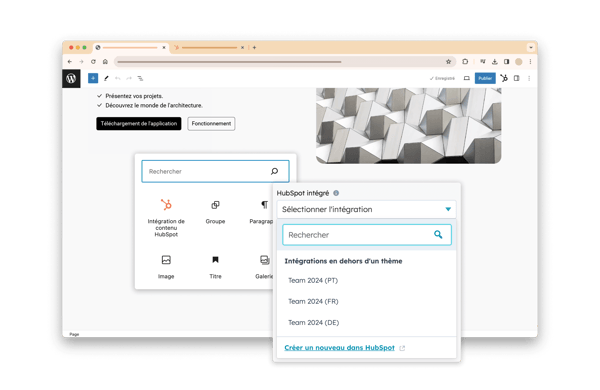Click the redo arrow in editor toolbar
600x390 pixels.
coord(129,78)
